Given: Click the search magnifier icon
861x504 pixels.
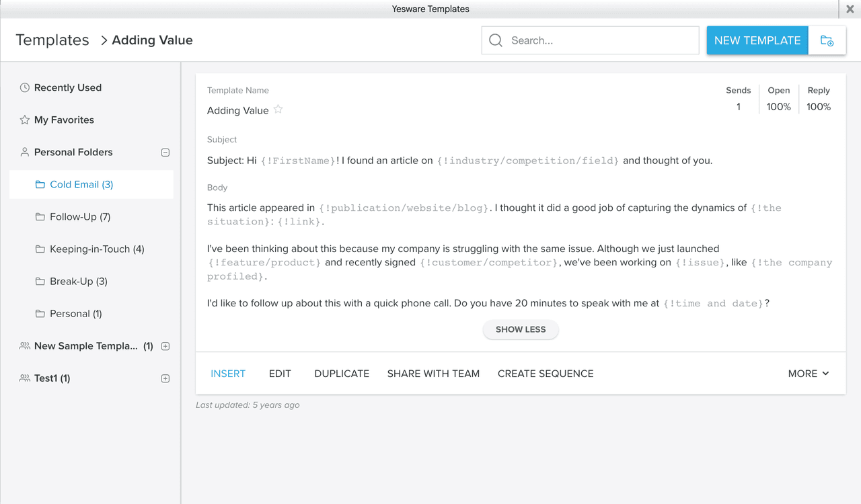Looking at the screenshot, I should (496, 40).
